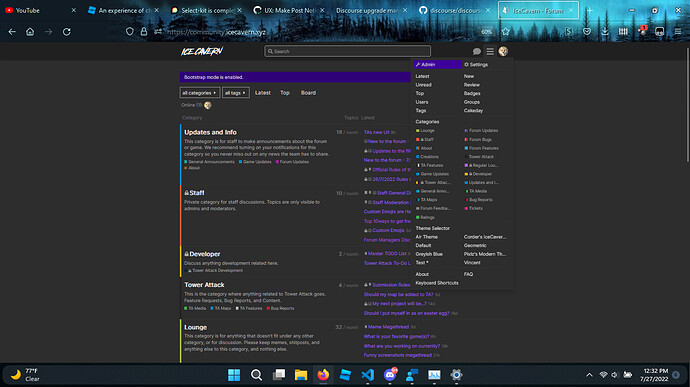
Task: Bookmark this page with the star icon
Action: (x=506, y=32)
